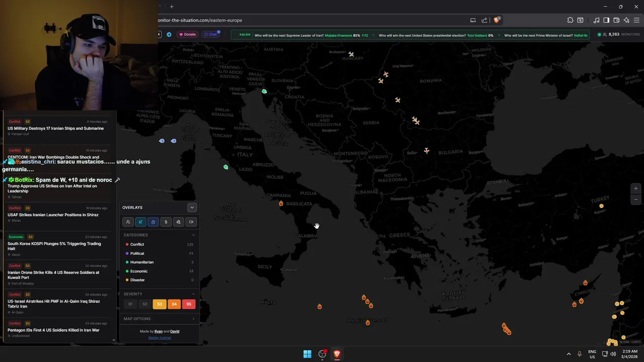Screen dimensions: 644x362
Task: Open 'Iranian Drone Strike Kills 4' story
Action: tap(57, 275)
